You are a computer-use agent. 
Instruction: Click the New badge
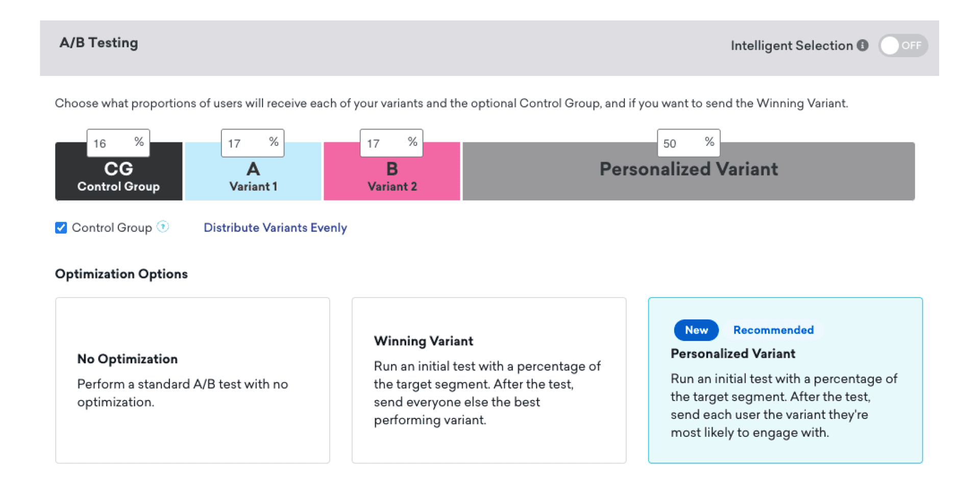point(696,330)
